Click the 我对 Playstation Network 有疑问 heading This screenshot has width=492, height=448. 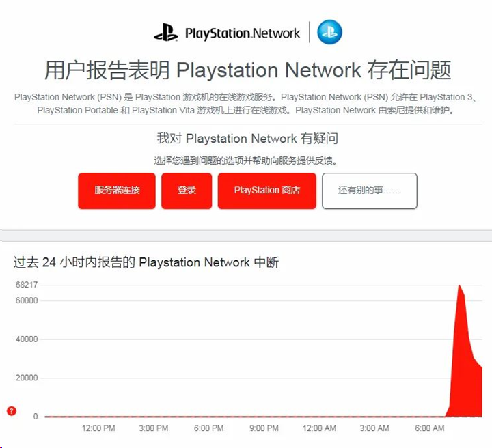tap(246, 139)
